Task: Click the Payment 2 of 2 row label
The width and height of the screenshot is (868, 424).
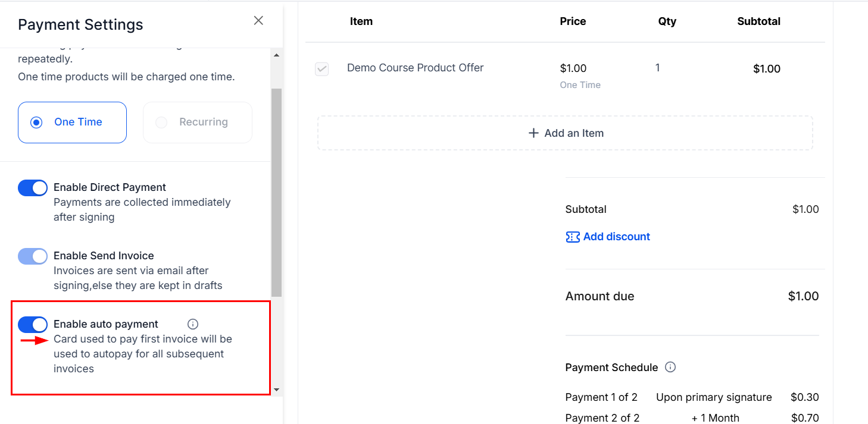Action: pos(602,418)
